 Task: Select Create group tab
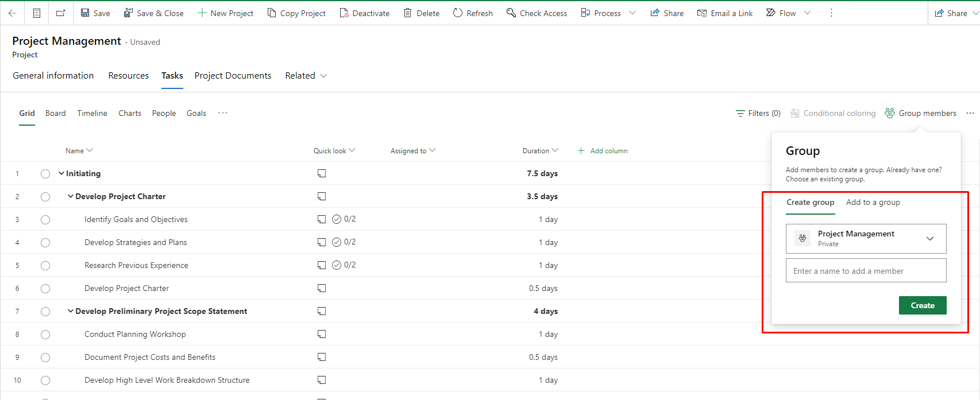pos(811,203)
